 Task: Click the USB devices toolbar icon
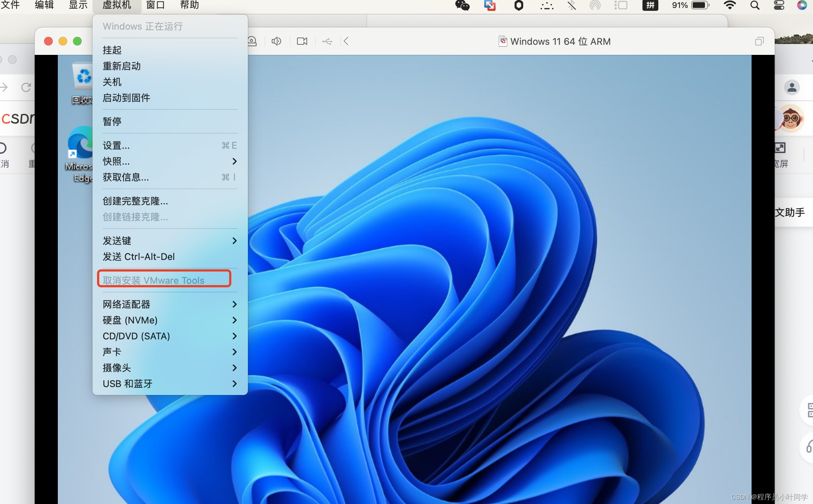pos(327,42)
